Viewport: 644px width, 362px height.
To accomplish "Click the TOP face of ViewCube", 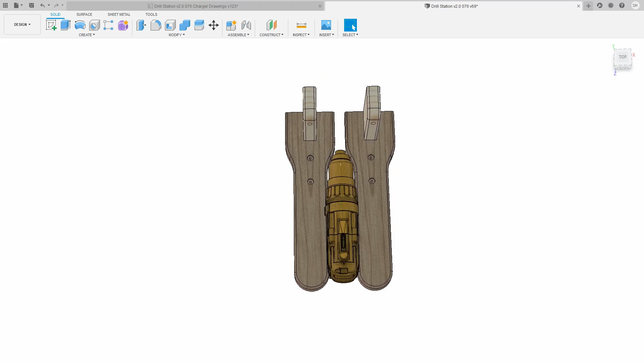I will (x=623, y=57).
